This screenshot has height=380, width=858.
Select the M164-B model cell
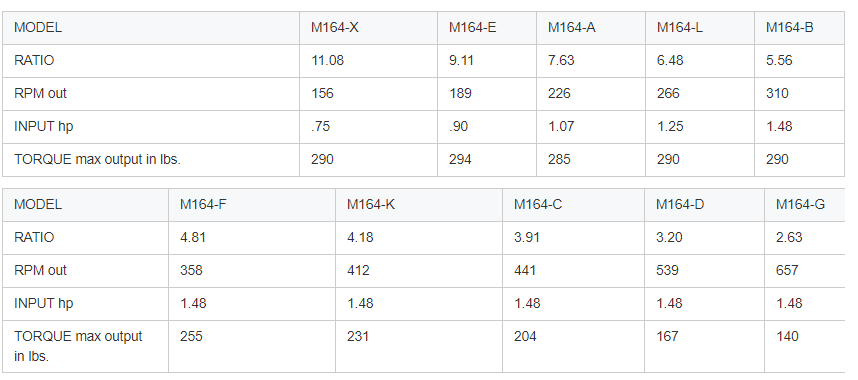pyautogui.click(x=799, y=28)
